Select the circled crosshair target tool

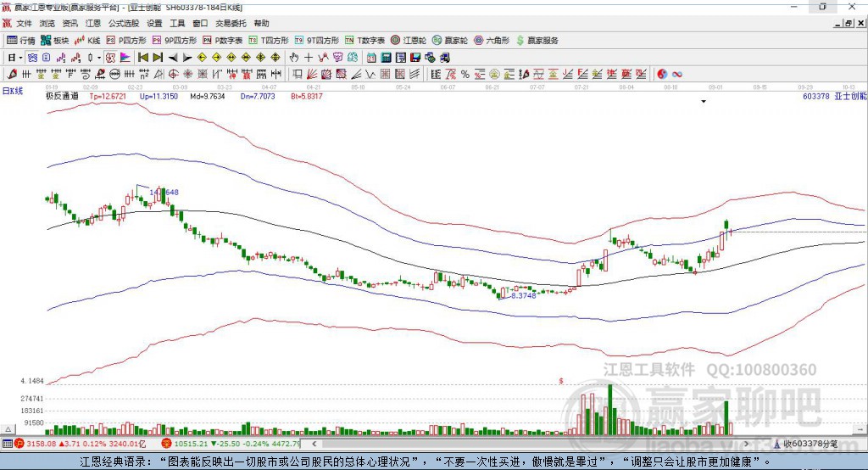click(173, 74)
